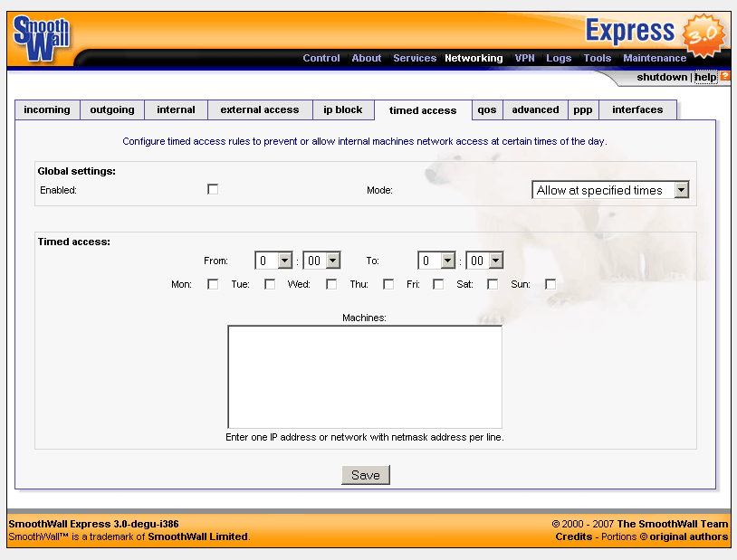This screenshot has height=560, width=737.
Task: Open the To minutes dropdown
Action: click(x=484, y=261)
